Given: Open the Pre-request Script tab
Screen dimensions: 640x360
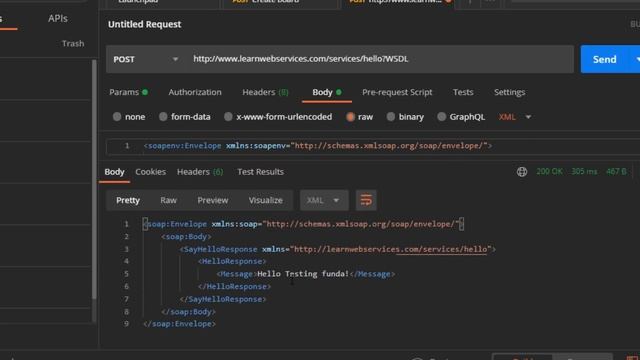Looking at the screenshot, I should pyautogui.click(x=397, y=92).
